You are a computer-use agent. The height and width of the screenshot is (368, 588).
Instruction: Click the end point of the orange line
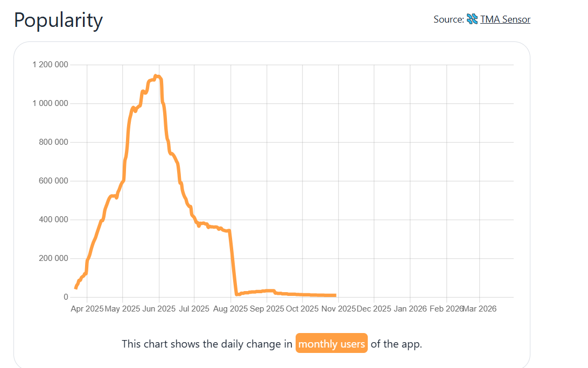pos(335,295)
